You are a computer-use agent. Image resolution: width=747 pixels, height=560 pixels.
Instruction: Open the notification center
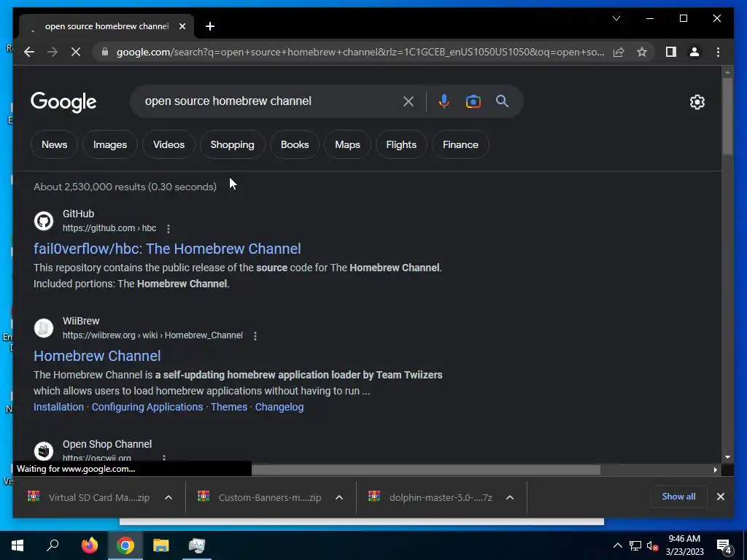[724, 546]
